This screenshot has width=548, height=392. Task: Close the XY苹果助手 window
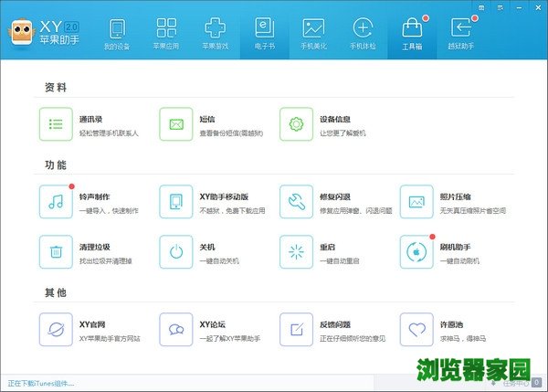pyautogui.click(x=538, y=7)
